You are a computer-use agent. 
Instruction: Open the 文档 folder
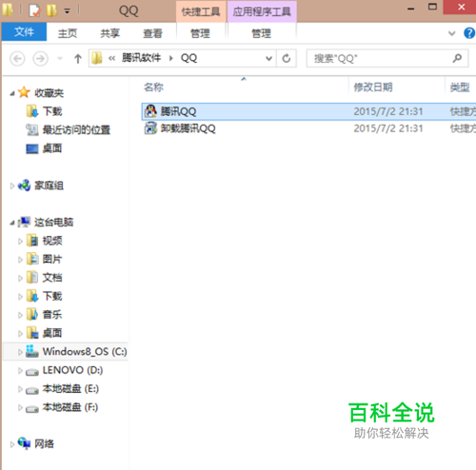(x=52, y=278)
